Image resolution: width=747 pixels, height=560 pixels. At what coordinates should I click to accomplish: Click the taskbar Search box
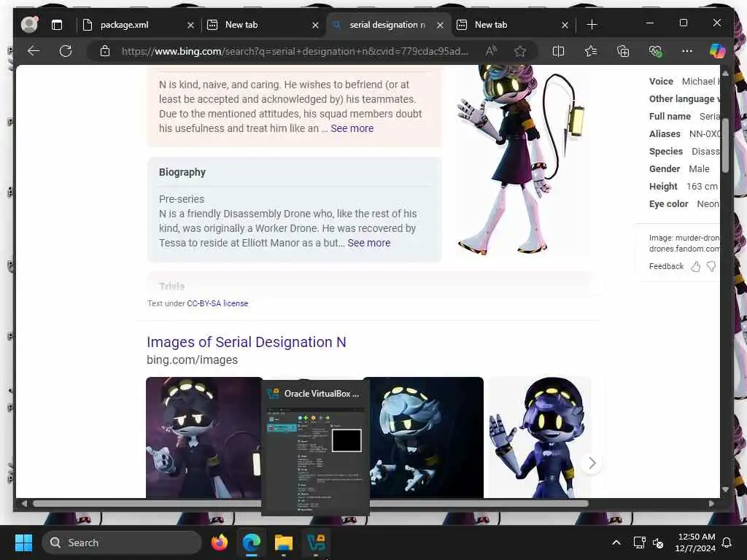point(122,542)
